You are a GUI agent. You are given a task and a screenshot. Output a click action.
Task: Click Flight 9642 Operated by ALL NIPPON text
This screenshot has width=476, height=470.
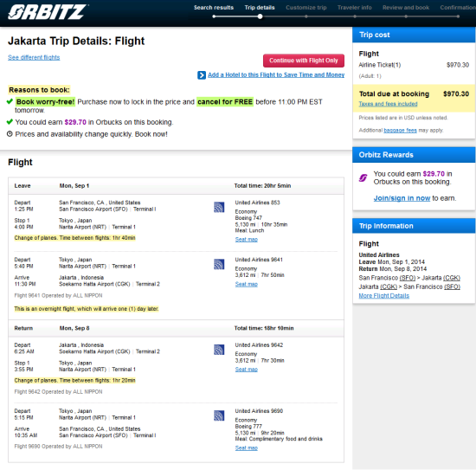click(x=58, y=391)
